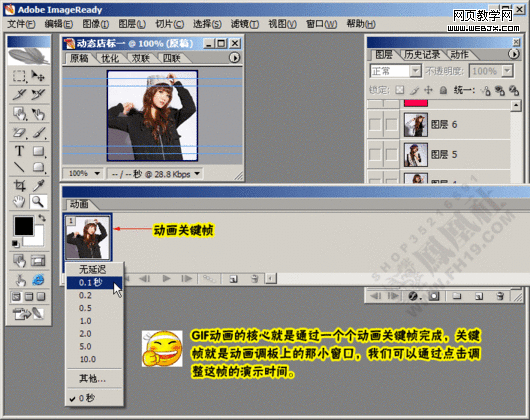The height and width of the screenshot is (420, 530).
Task: Go to previous animation frame
Action: pos(145,279)
